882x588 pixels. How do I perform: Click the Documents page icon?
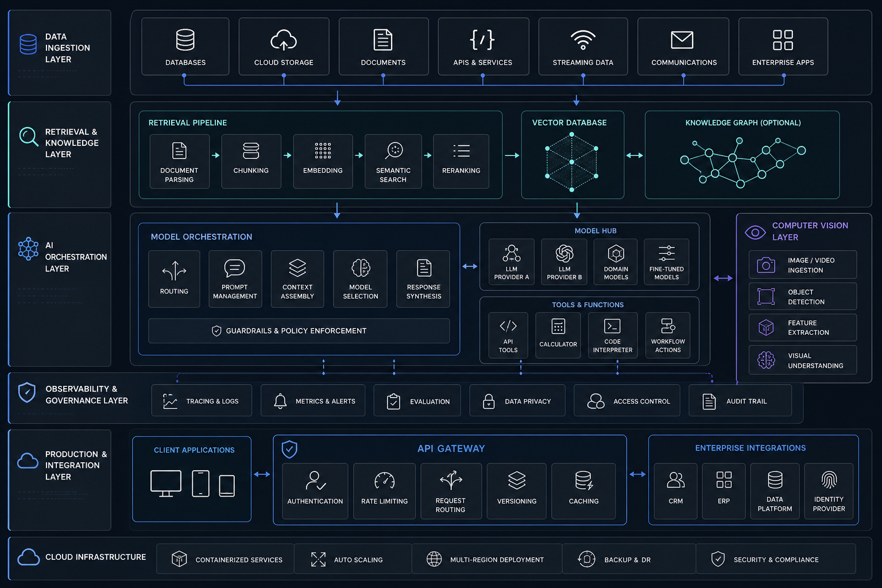[383, 40]
